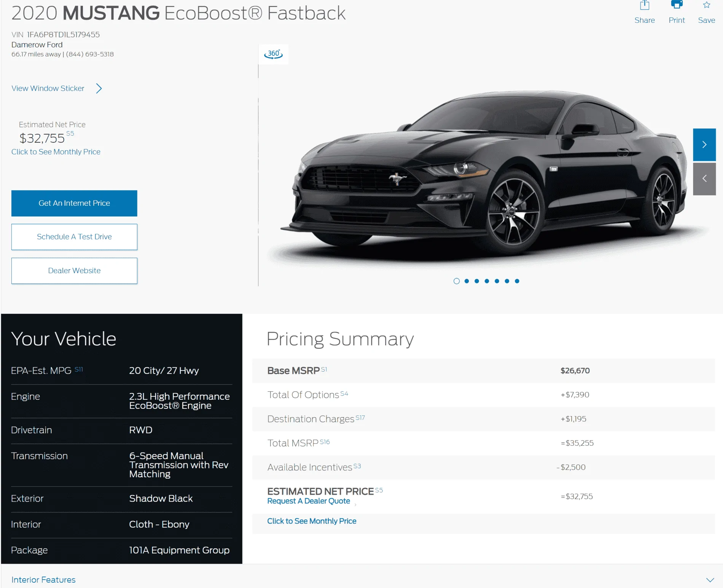Open S3 footnote beside Available Incentives

click(x=357, y=466)
